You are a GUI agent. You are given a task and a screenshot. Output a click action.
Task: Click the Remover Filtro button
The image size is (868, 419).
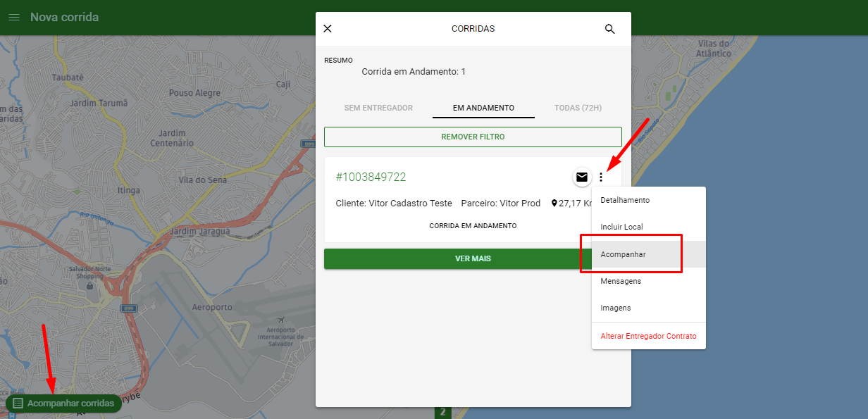click(x=473, y=137)
